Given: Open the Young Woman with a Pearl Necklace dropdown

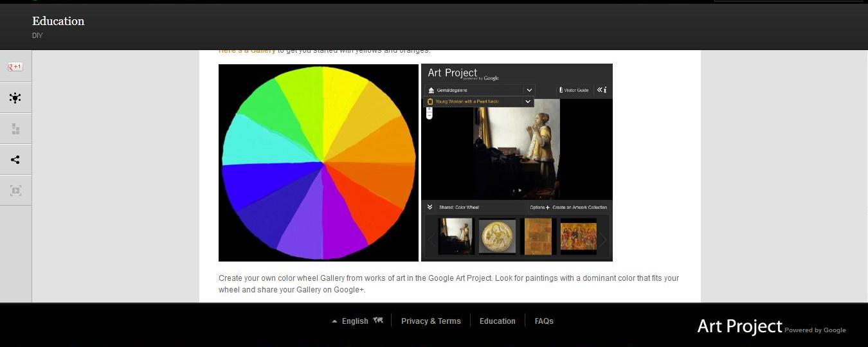Looking at the screenshot, I should 528,102.
